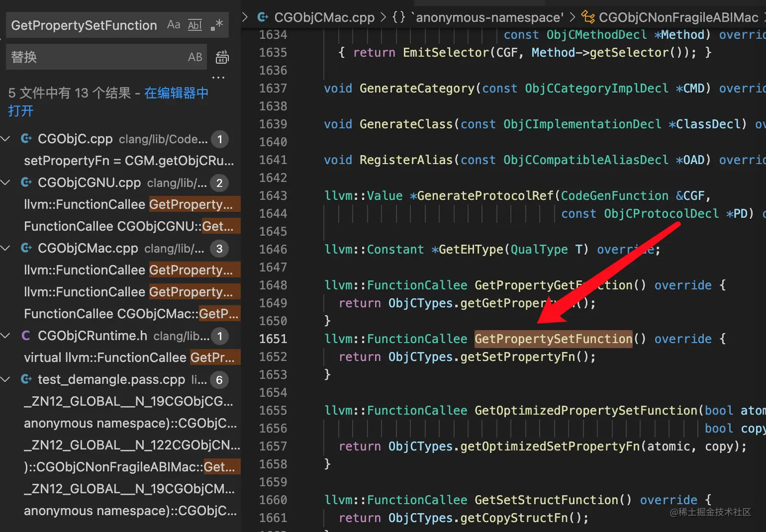Open result '_ZN12_GLOBAL__N_122CGObjCN...'

[x=132, y=445]
